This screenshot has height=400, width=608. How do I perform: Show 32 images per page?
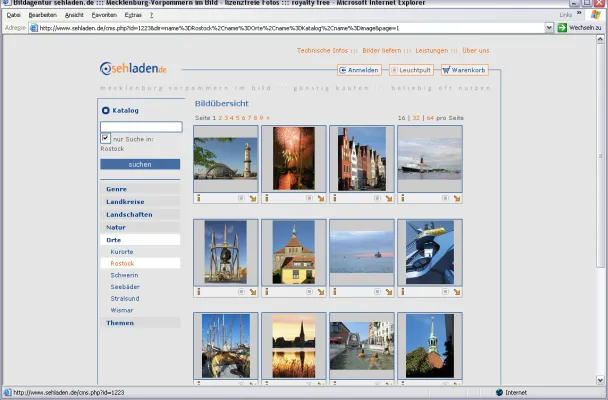tap(416, 118)
